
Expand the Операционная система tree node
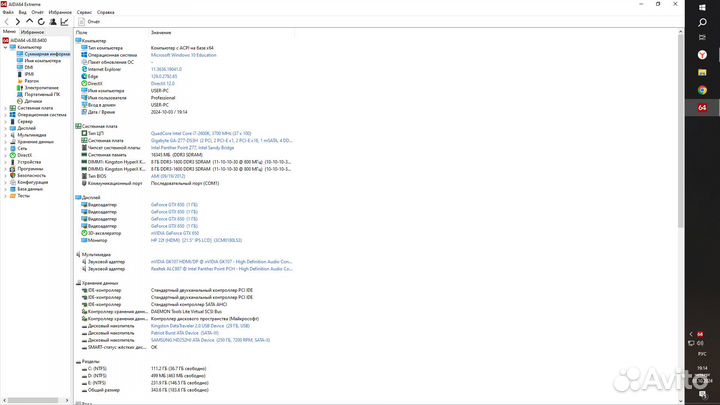[6, 115]
